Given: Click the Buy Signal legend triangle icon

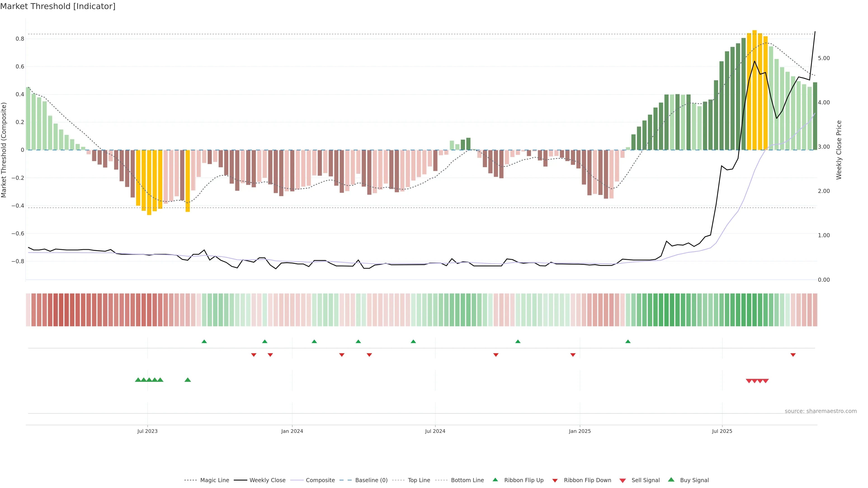Looking at the screenshot, I should click(671, 480).
